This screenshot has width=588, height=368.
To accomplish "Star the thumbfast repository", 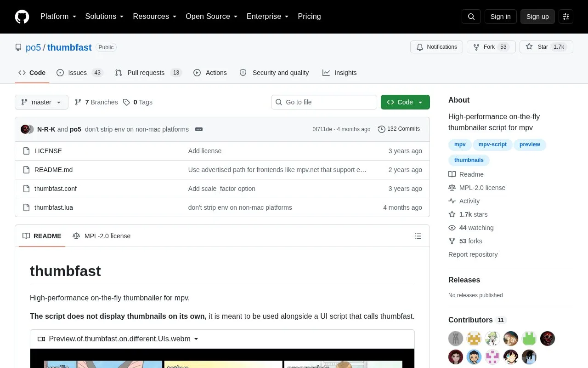I will pos(546,47).
